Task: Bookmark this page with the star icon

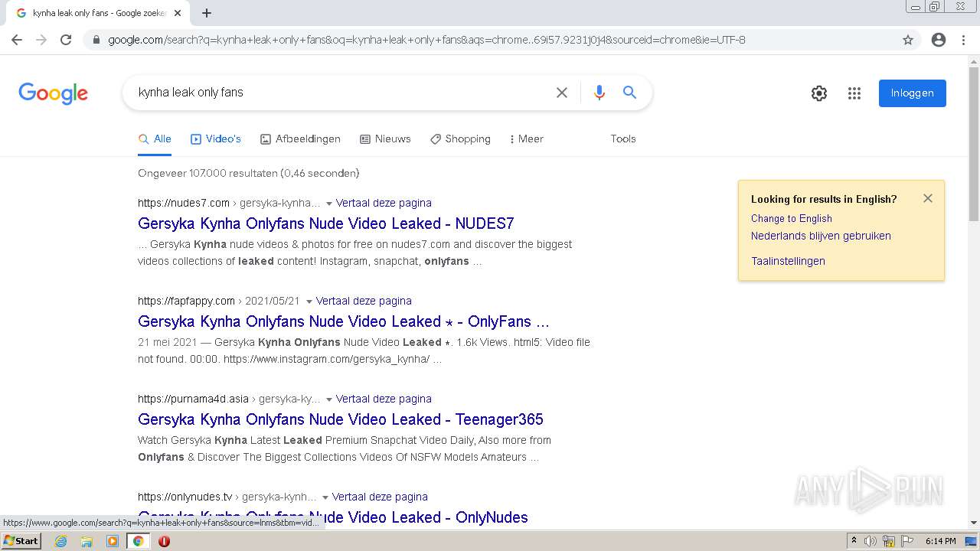Action: click(908, 40)
